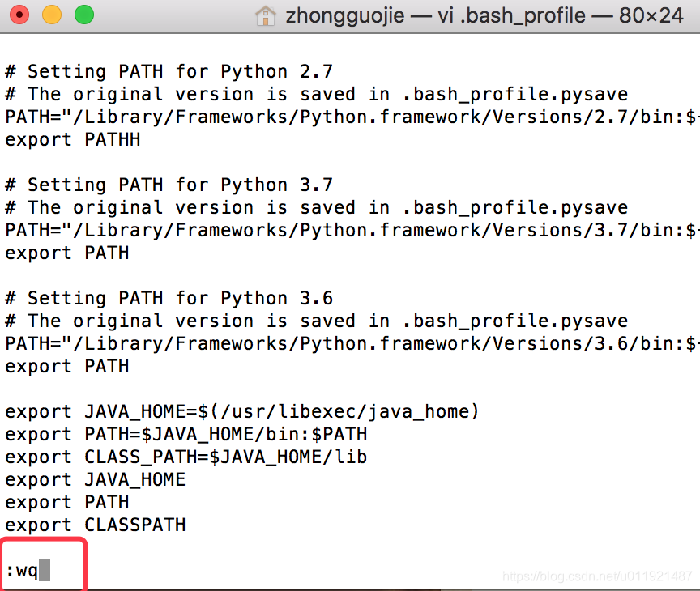The width and height of the screenshot is (700, 591).
Task: Click the JAVA_HOME assignment with /usr/libexec/java_home
Action: tap(241, 411)
